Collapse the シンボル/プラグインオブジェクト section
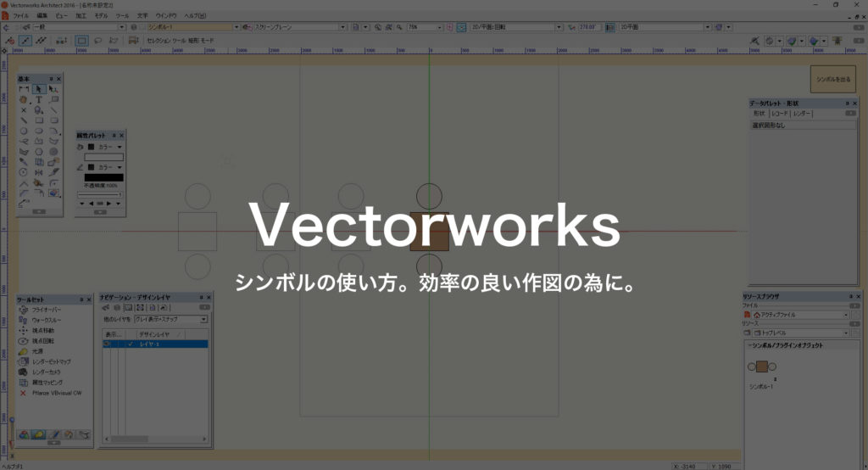 point(749,345)
